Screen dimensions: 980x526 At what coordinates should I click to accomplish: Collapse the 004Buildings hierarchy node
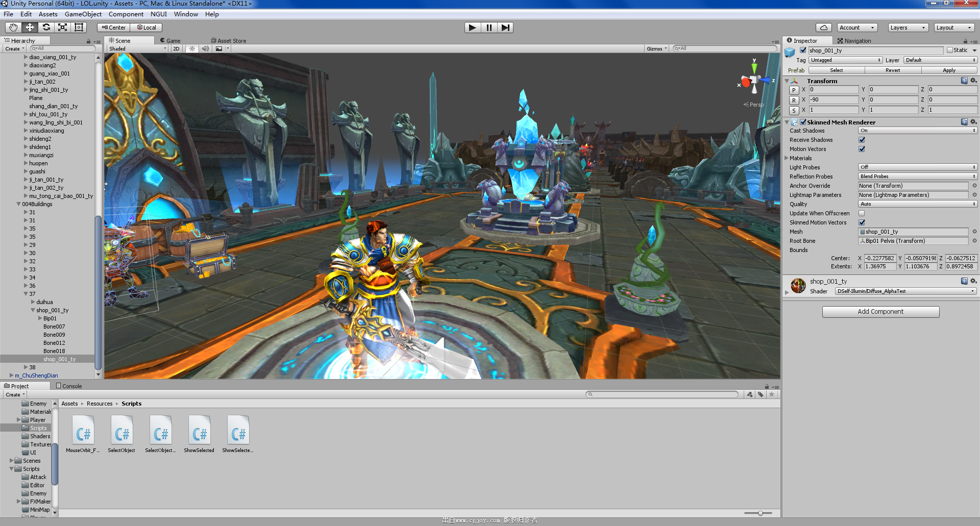tap(18, 204)
